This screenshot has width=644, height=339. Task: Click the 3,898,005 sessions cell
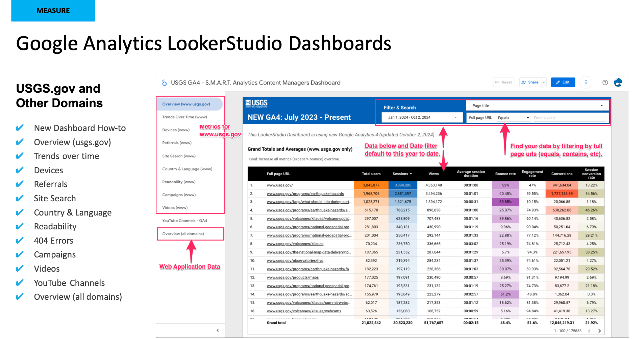tap(403, 185)
